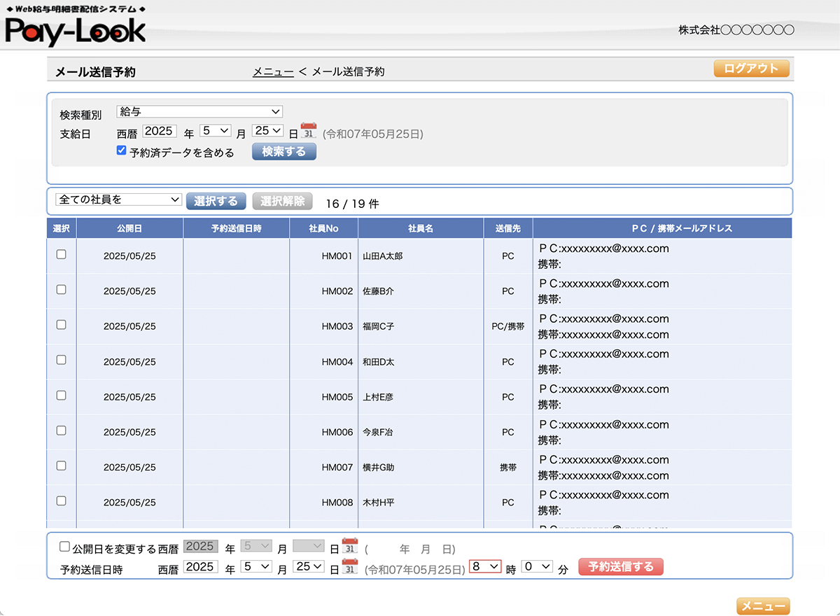Viewport: 840px width, 616px height.
Task: Open calendar icon for 予約送信日時 date
Action: 349,567
